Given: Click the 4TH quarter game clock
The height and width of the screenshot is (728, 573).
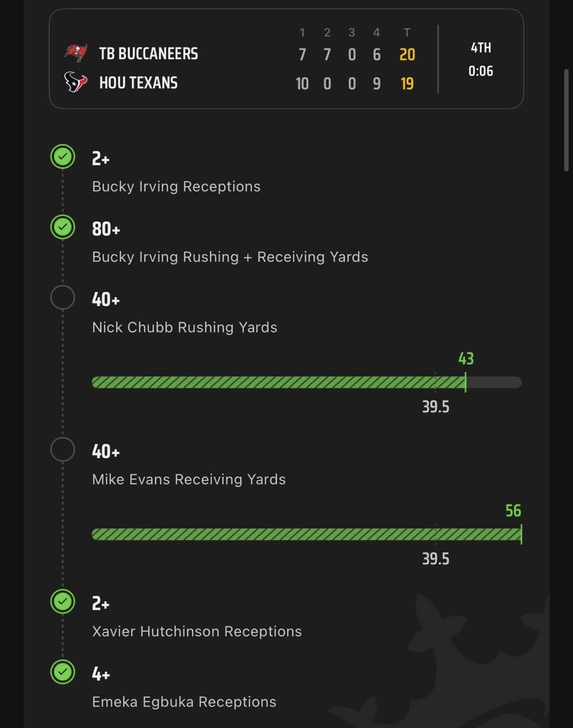Looking at the screenshot, I should (x=481, y=59).
